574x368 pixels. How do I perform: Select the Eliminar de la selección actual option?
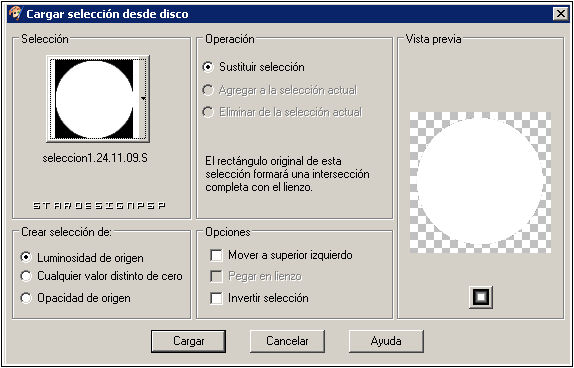(208, 112)
